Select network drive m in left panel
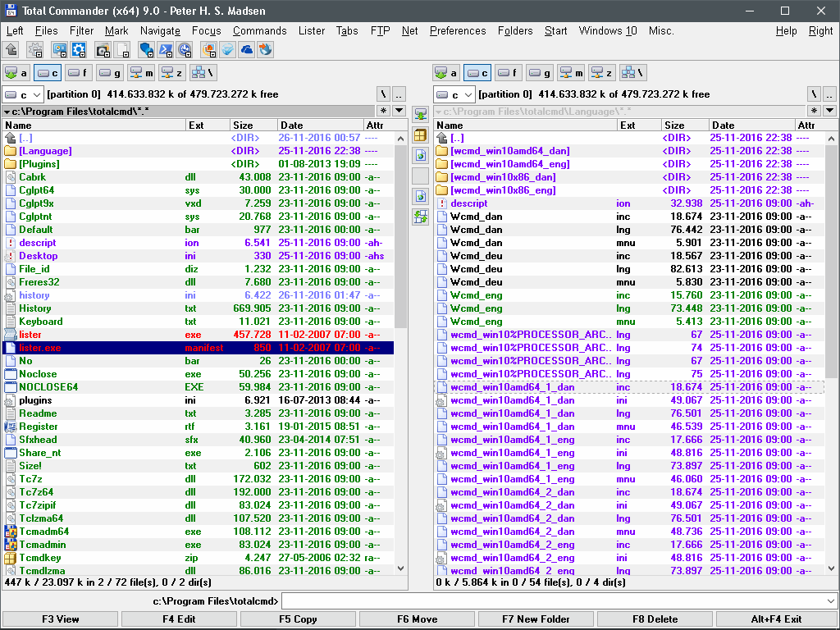Viewport: 840px width, 630px height. click(x=141, y=73)
